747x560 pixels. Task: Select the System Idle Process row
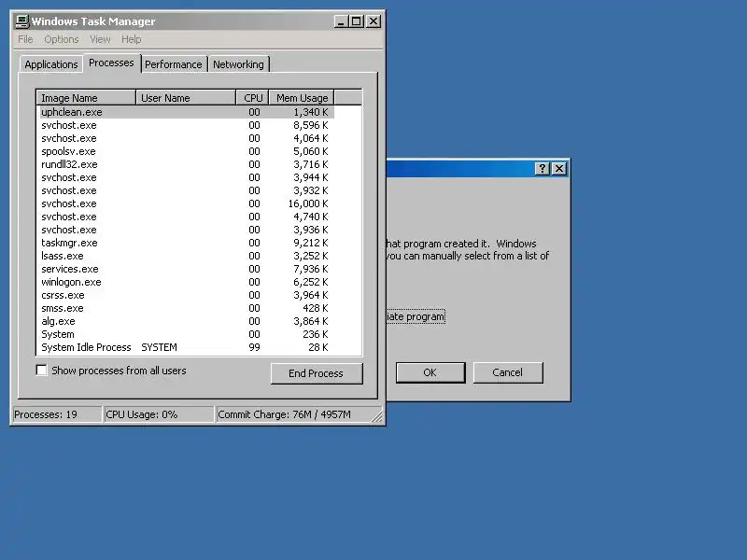coord(185,347)
